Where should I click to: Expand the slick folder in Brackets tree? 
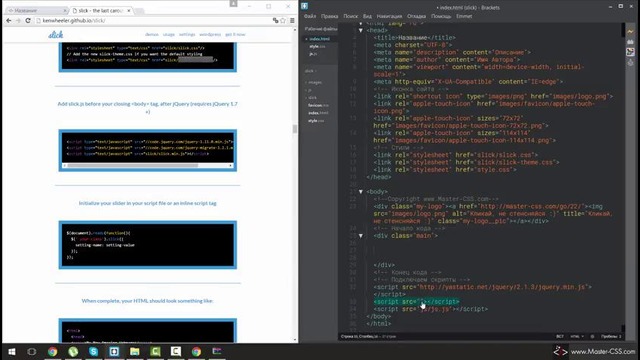click(x=311, y=98)
